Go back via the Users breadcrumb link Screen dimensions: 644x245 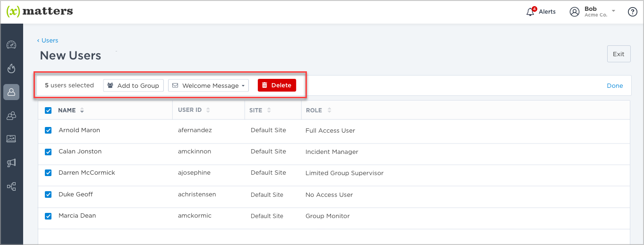coord(48,40)
